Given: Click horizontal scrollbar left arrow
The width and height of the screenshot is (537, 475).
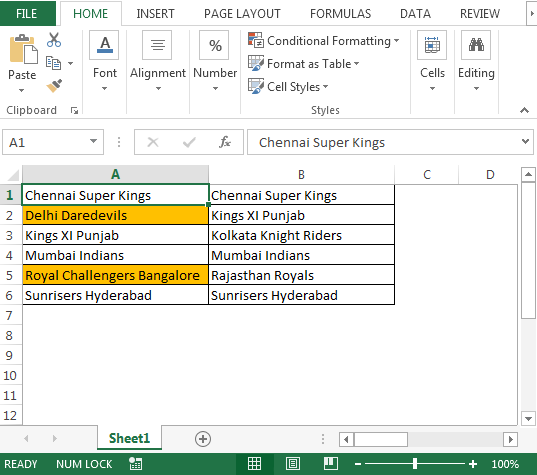Looking at the screenshot, I should tap(346, 439).
